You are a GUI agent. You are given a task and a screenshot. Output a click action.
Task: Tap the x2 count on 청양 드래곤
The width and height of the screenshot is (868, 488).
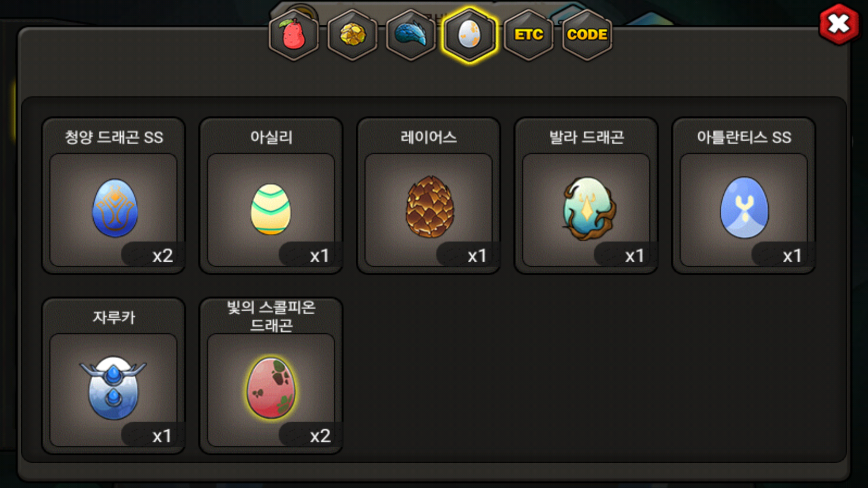coord(163,256)
